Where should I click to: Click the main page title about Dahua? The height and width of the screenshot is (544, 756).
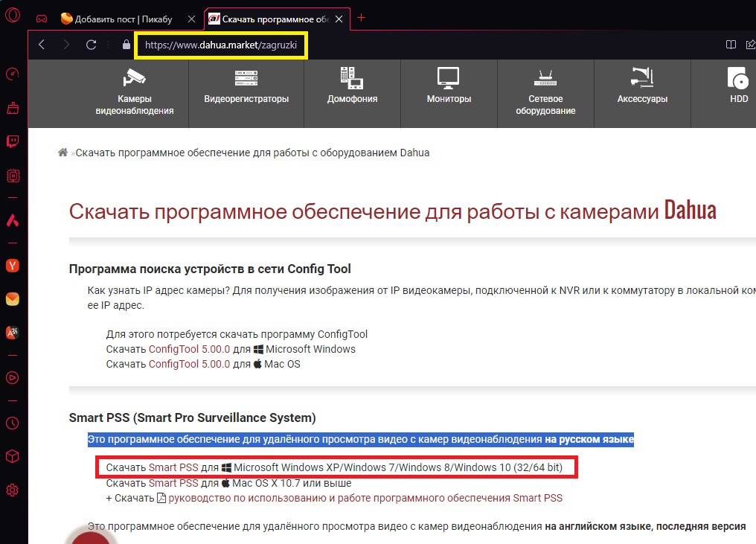click(x=392, y=211)
